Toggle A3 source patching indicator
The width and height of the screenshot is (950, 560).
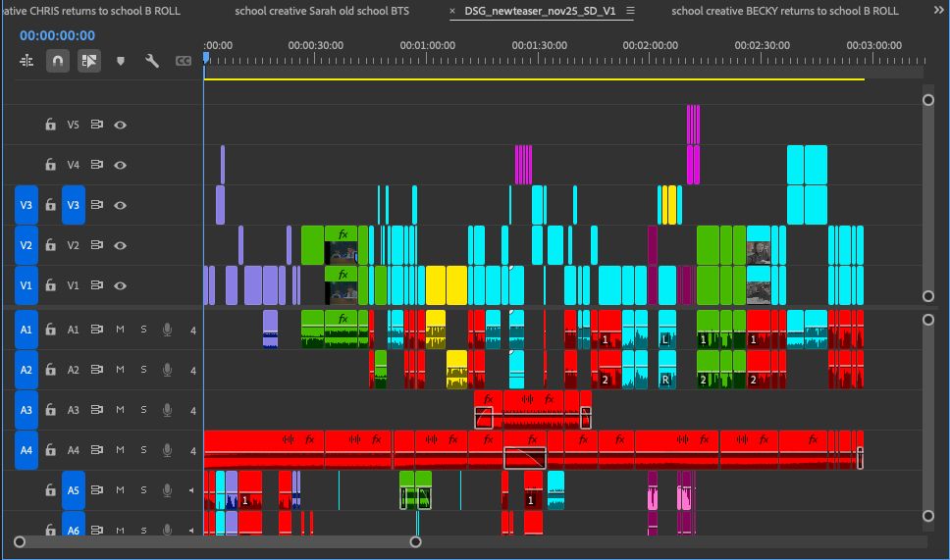click(x=26, y=410)
